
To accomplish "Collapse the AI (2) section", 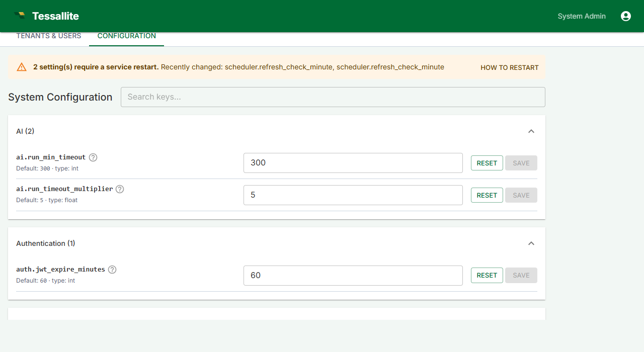I will click(x=531, y=131).
